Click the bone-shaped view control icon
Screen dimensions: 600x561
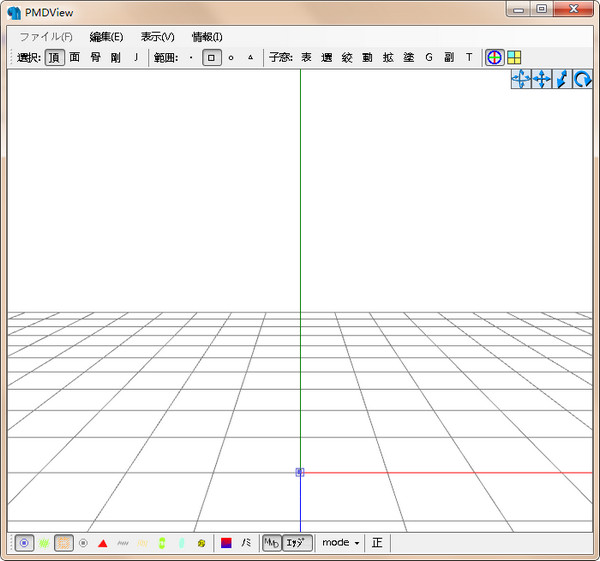pos(562,79)
